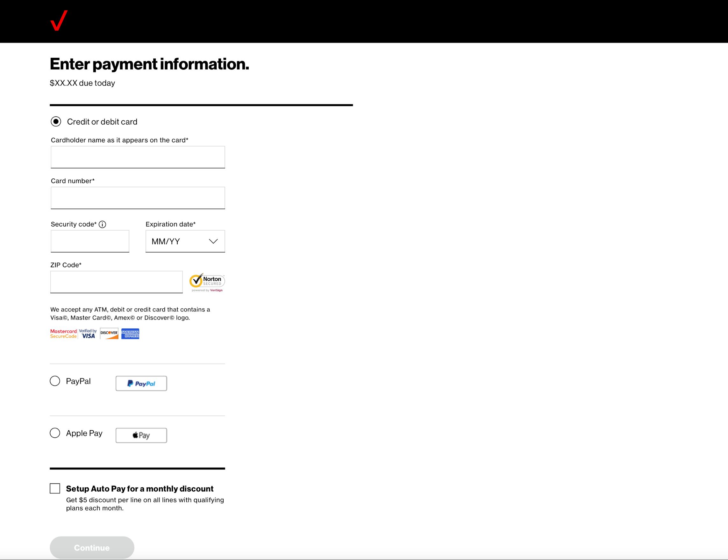
Task: Click into the Card number field
Action: pos(138,198)
